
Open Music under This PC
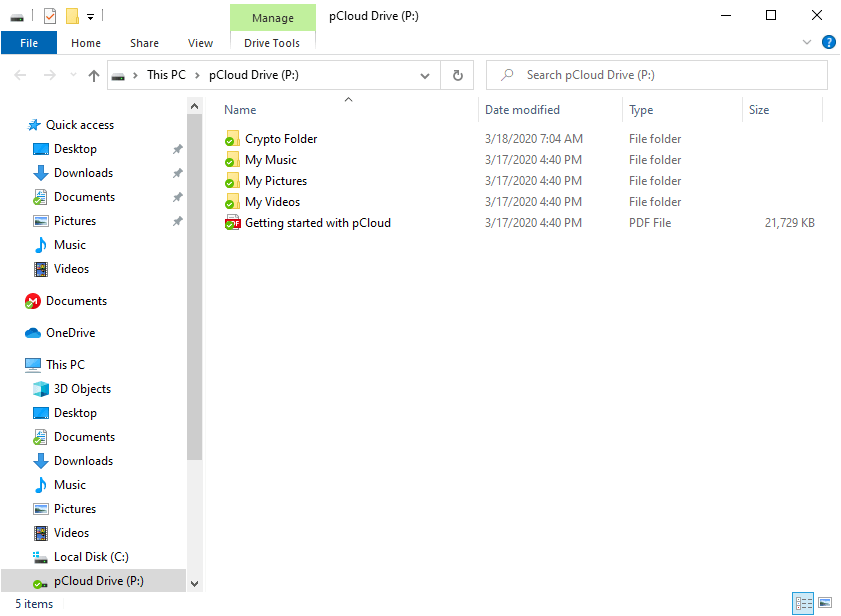pos(70,485)
